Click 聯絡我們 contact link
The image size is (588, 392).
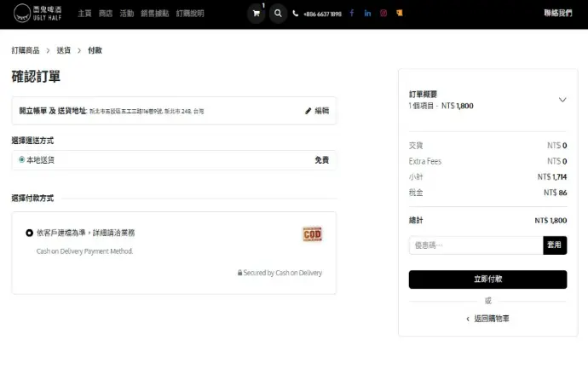click(x=557, y=14)
